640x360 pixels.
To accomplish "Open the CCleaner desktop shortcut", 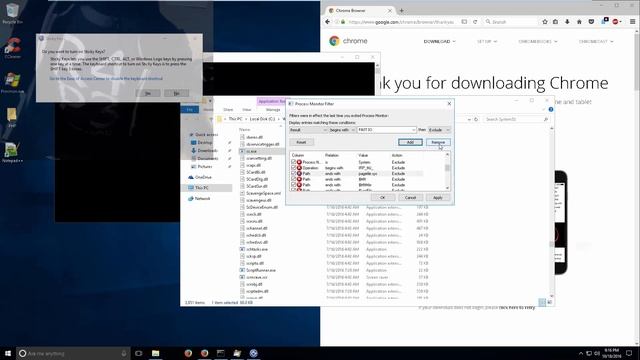I will [12, 48].
